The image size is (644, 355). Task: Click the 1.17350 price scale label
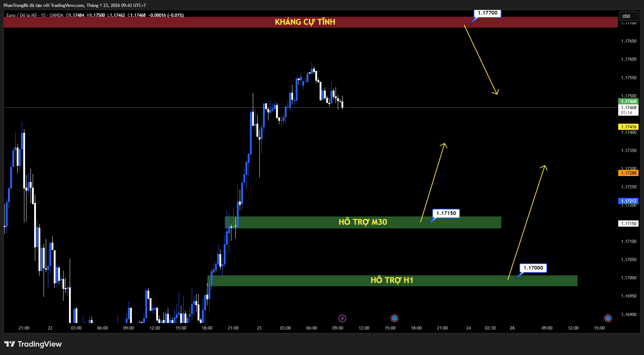pos(629,151)
